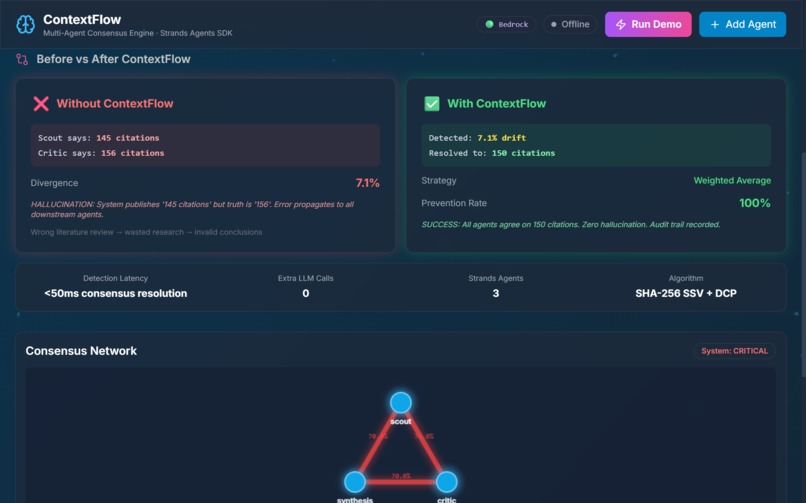Click the Extra LLM Calls value 0
Image resolution: width=806 pixels, height=503 pixels.
[306, 293]
